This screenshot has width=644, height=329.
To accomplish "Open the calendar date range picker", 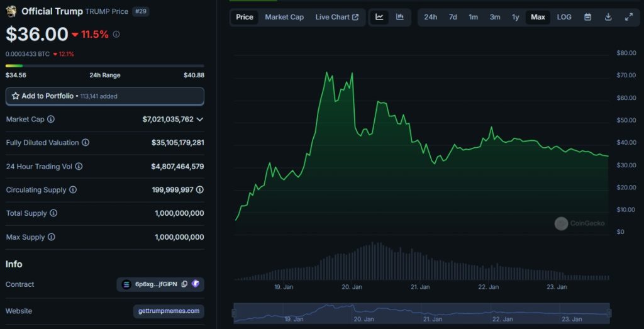I will tap(588, 17).
